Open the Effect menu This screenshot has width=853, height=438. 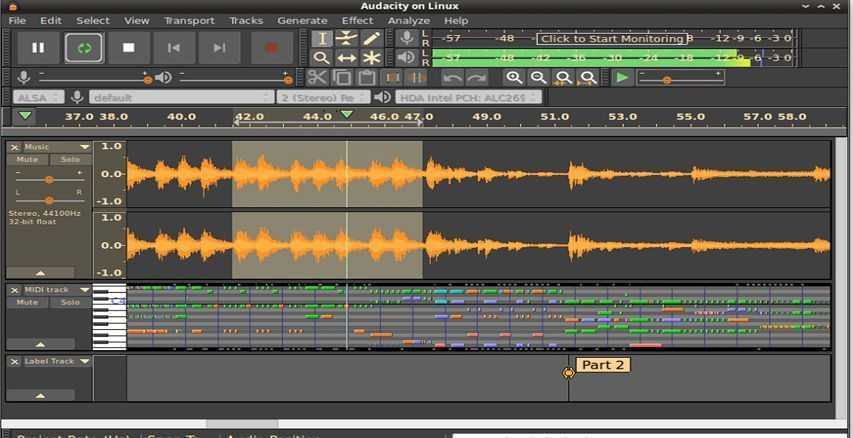pos(357,21)
